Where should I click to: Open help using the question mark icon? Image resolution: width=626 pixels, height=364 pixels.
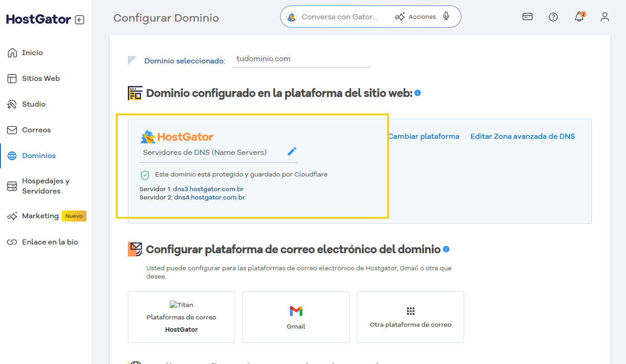[x=553, y=17]
